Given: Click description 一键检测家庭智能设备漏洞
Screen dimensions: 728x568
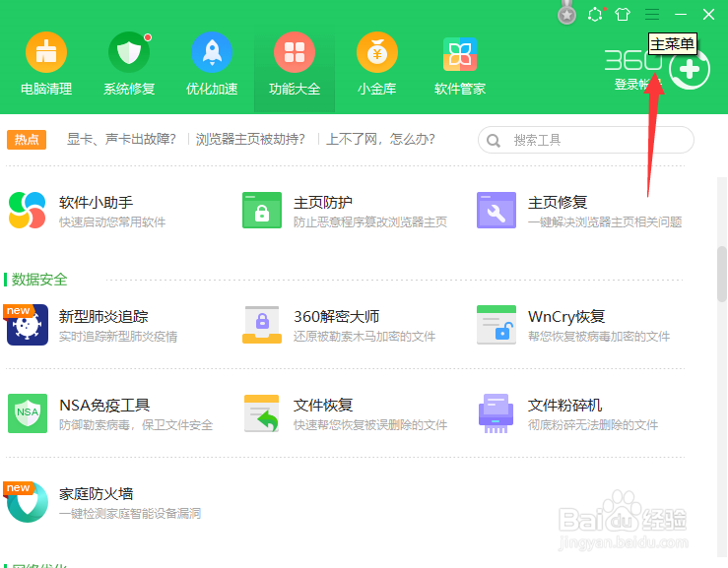Looking at the screenshot, I should pyautogui.click(x=130, y=514).
